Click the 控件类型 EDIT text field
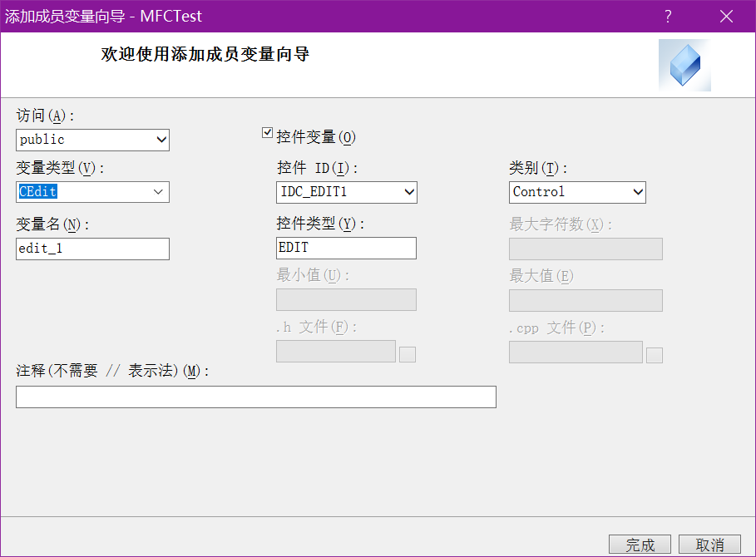756x557 pixels. [x=346, y=248]
